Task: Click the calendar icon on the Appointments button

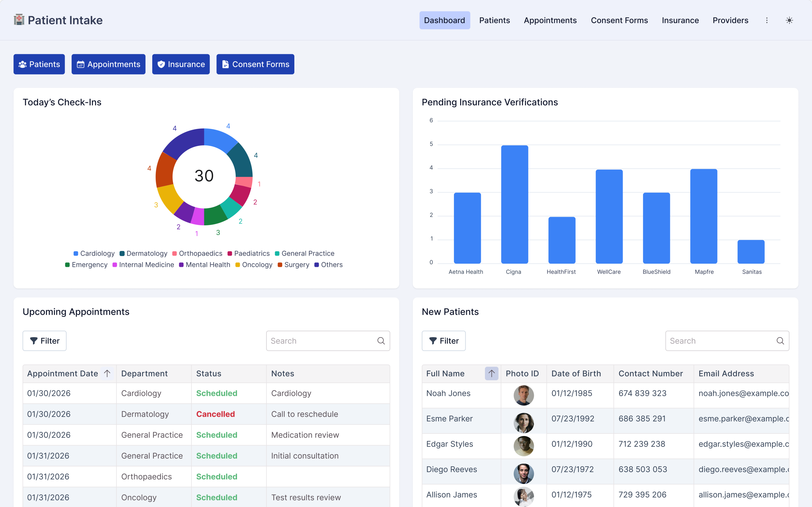Action: point(81,64)
